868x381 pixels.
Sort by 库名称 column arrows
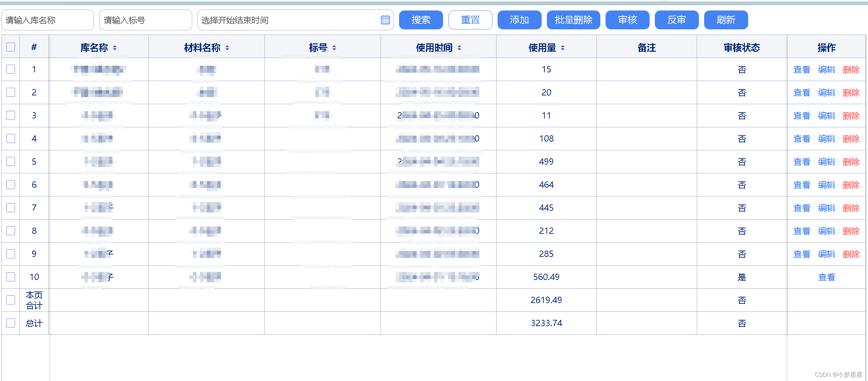(115, 48)
